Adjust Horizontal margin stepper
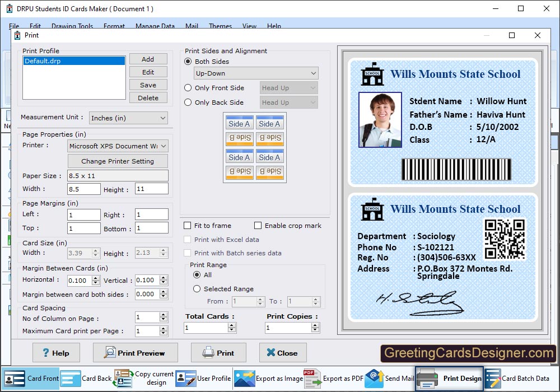Viewport: 560px width, 392px height. click(x=95, y=280)
